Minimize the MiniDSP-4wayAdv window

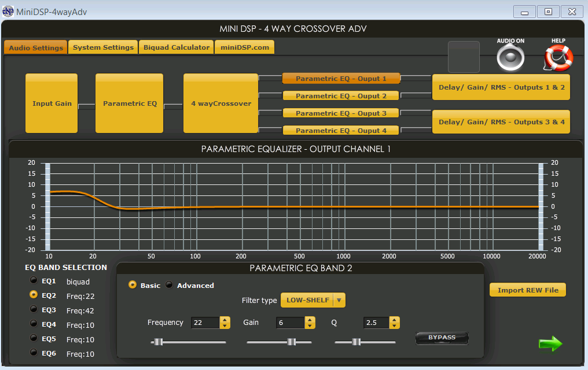pos(524,12)
